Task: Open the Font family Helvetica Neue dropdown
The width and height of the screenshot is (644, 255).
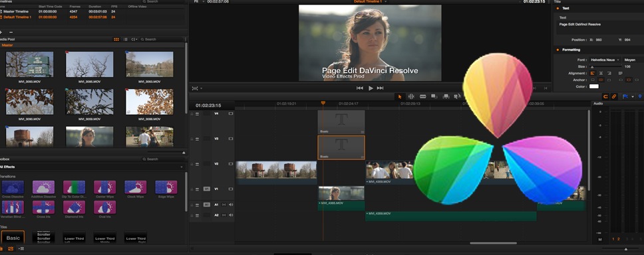Action: pos(605,60)
